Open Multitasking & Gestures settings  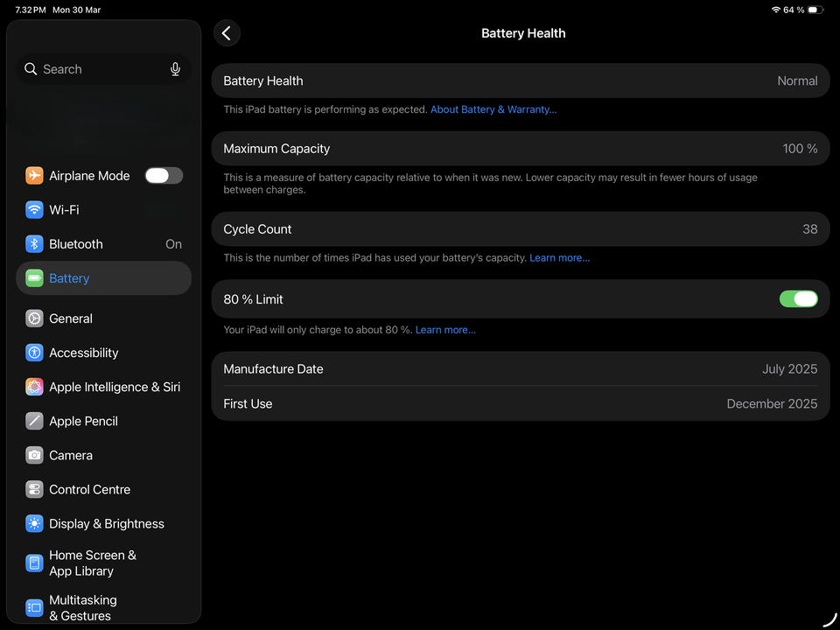tap(104, 608)
